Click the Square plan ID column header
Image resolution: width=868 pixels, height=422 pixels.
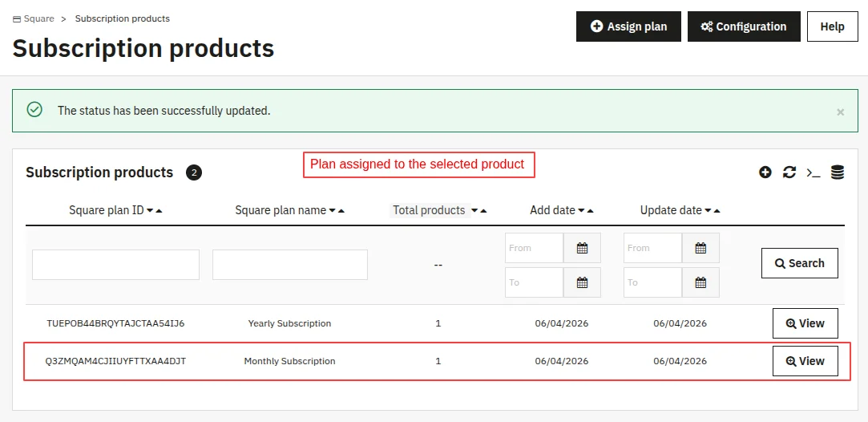click(x=107, y=210)
